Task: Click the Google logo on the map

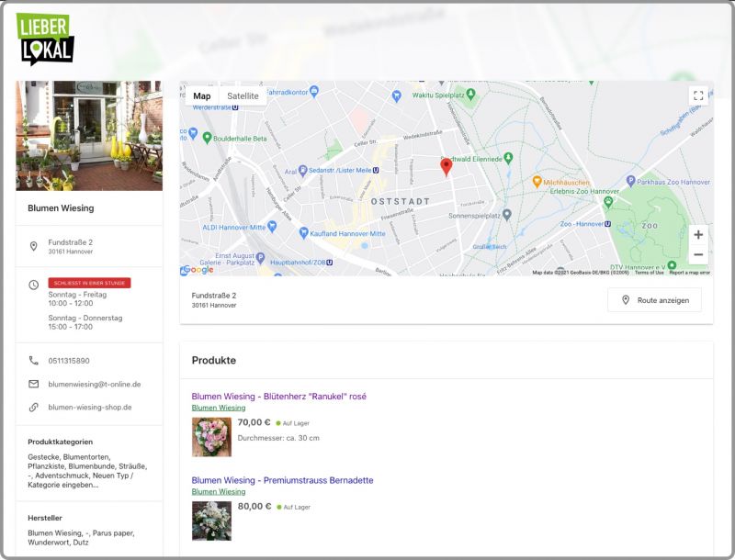Action: click(x=198, y=270)
